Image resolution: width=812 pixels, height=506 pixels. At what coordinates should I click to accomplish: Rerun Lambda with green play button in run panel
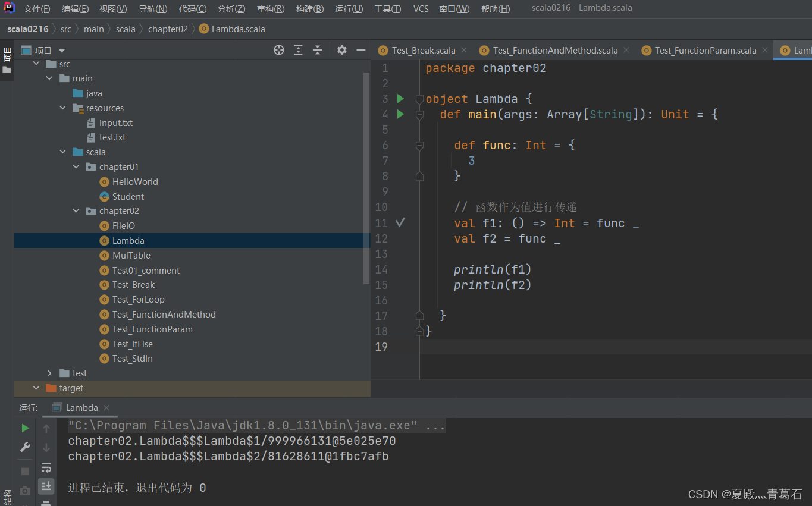tap(25, 428)
